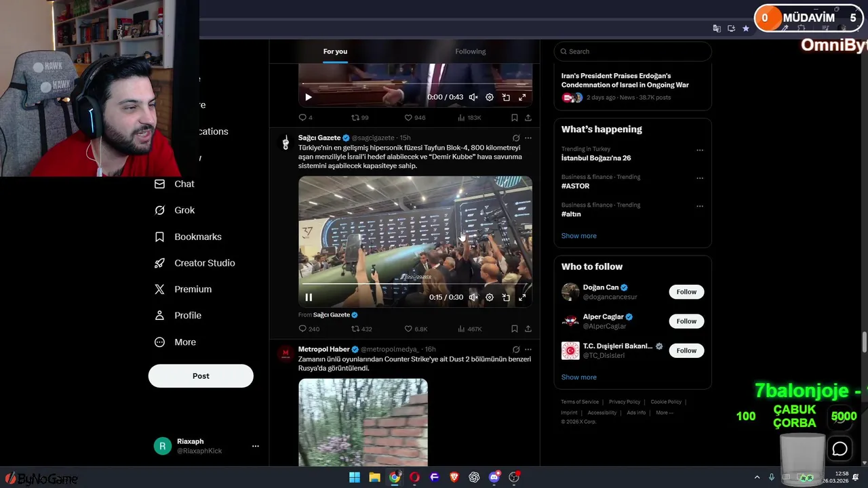Open Discord from the taskbar

click(x=494, y=477)
